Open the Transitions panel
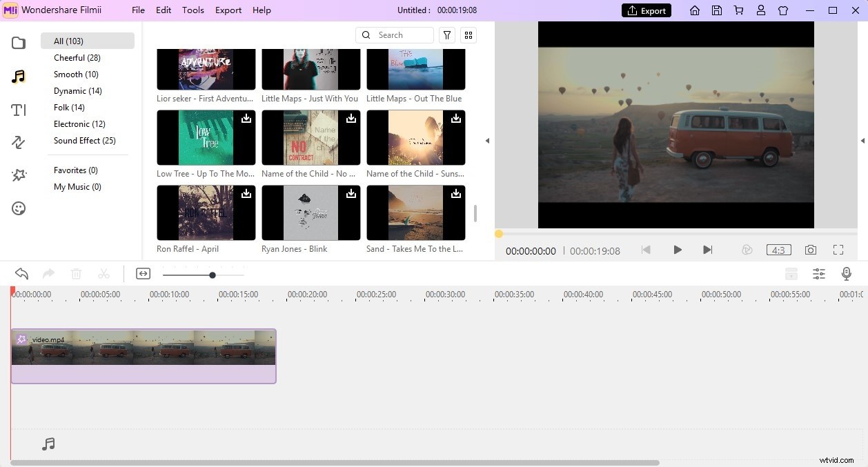The image size is (868, 467). pos(18,143)
